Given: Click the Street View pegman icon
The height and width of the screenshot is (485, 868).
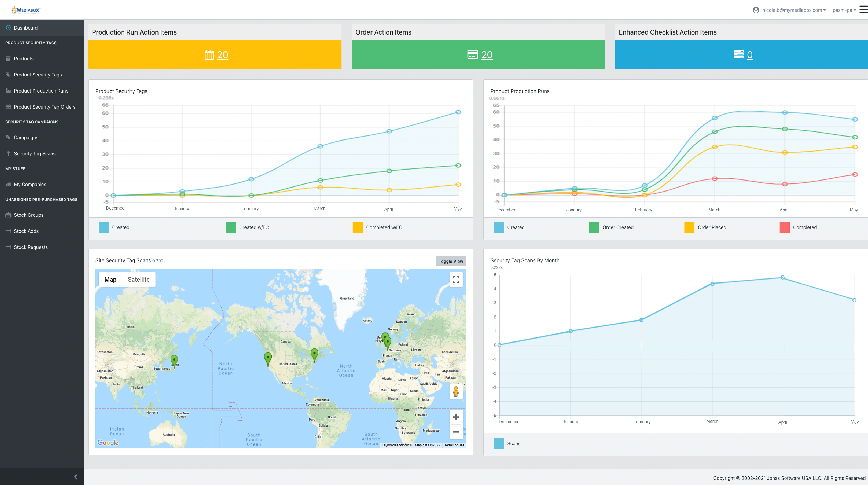Looking at the screenshot, I should click(456, 392).
